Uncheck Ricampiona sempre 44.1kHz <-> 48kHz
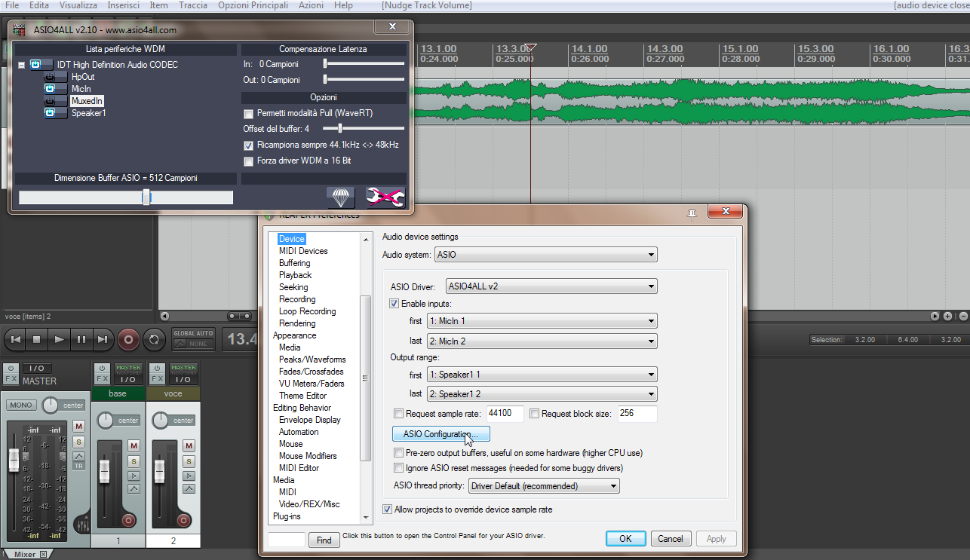Viewport: 970px width, 560px height. point(249,145)
